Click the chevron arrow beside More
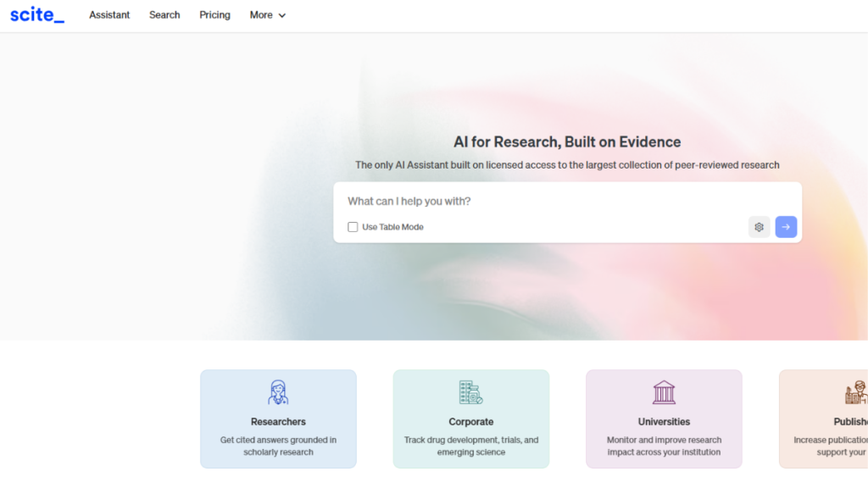 click(x=282, y=15)
